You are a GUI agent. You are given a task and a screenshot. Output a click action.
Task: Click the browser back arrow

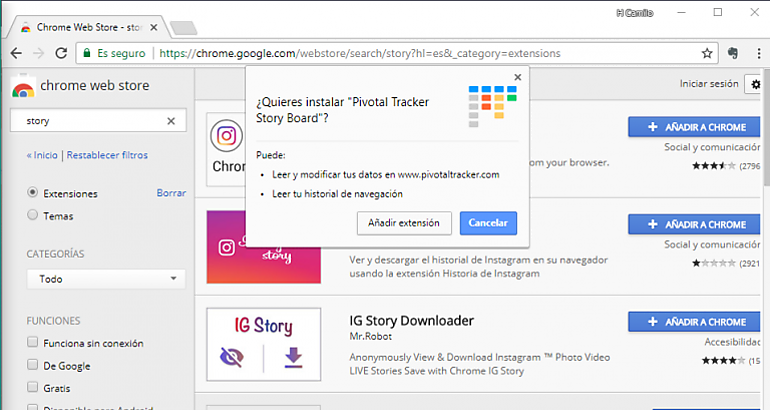coord(16,53)
